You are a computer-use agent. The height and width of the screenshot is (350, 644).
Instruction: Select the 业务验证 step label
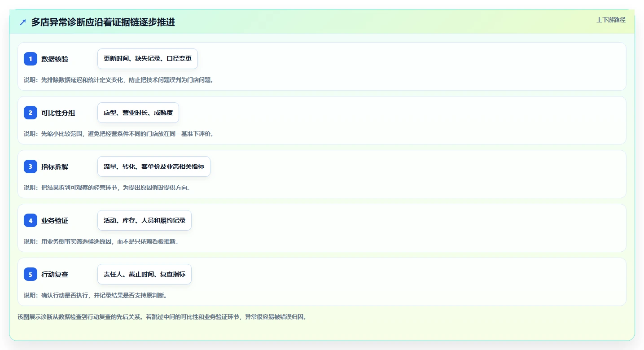click(x=55, y=220)
